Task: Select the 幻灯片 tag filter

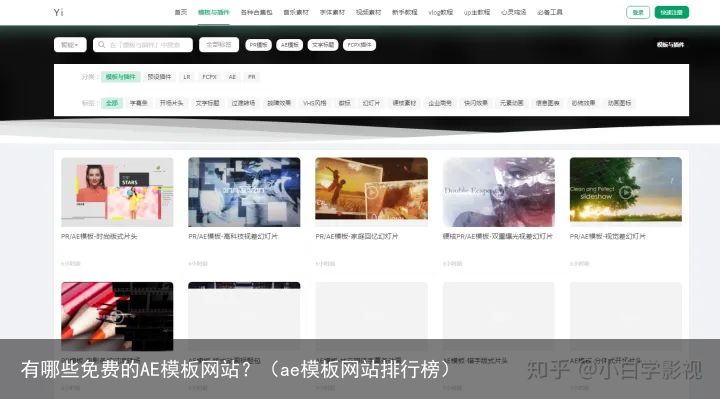Action: pos(371,103)
